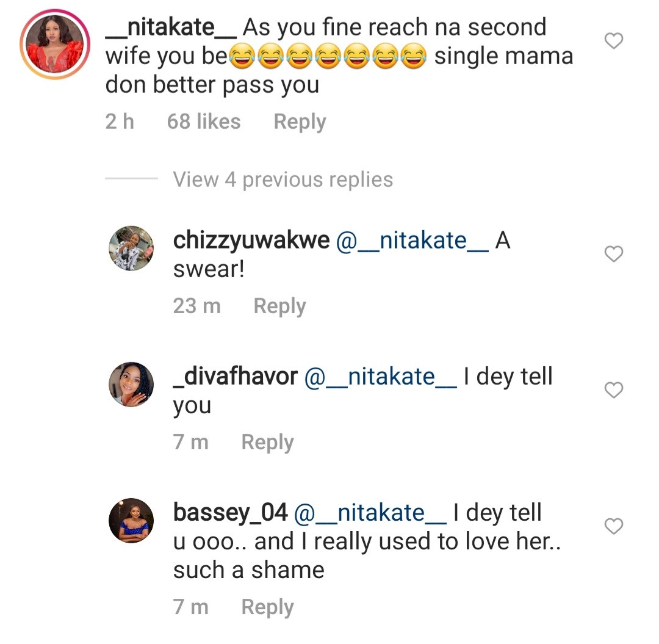Open _divafhavor's profile photo
This screenshot has height=644, width=659.
click(131, 385)
